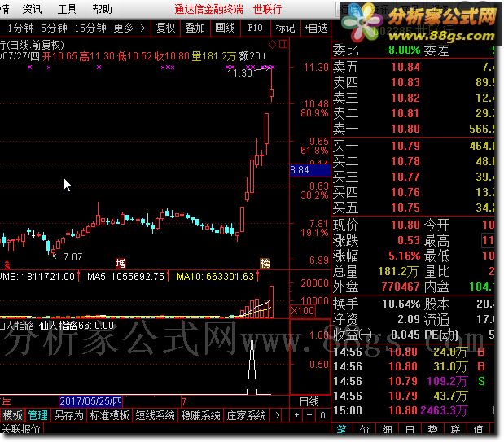Click 另存为 to save template
The width and height of the screenshot is (504, 442).
click(68, 415)
